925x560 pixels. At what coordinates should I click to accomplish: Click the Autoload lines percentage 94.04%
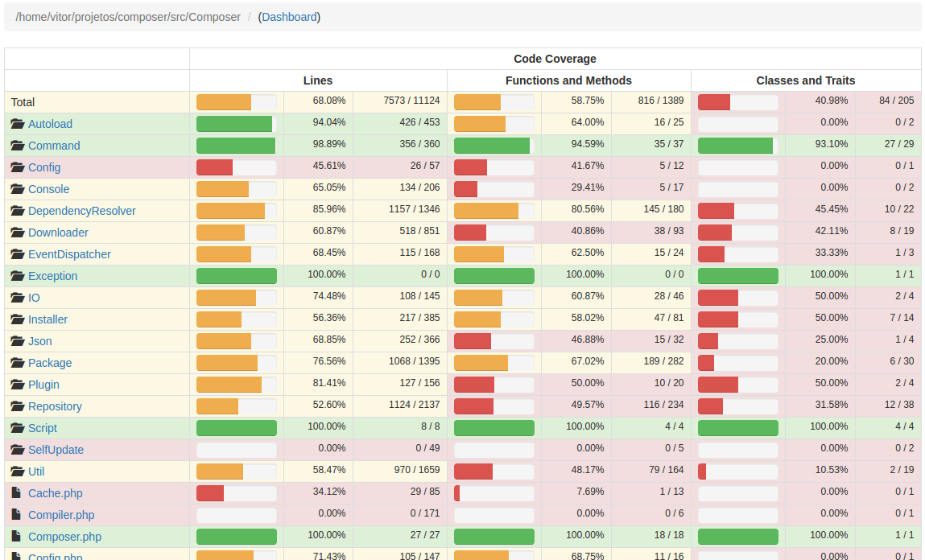pos(329,122)
